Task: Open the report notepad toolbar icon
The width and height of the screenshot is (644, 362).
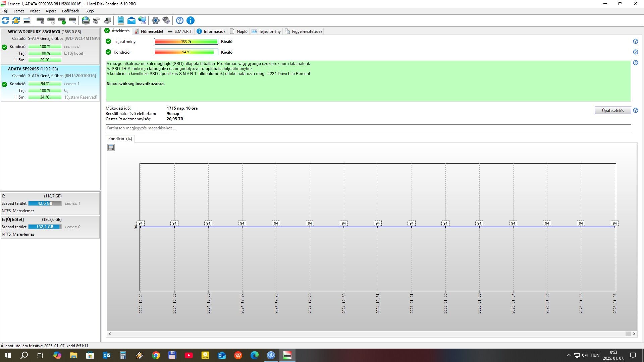Action: [x=121, y=20]
